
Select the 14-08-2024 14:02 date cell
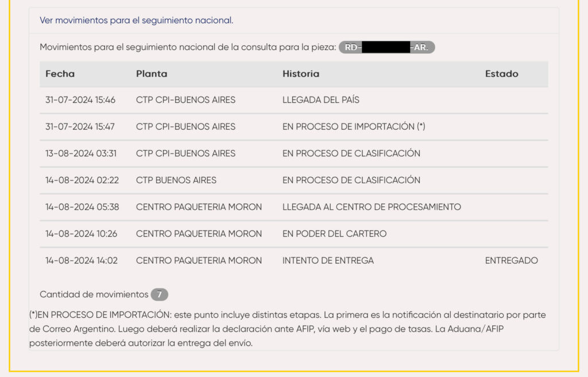point(82,260)
